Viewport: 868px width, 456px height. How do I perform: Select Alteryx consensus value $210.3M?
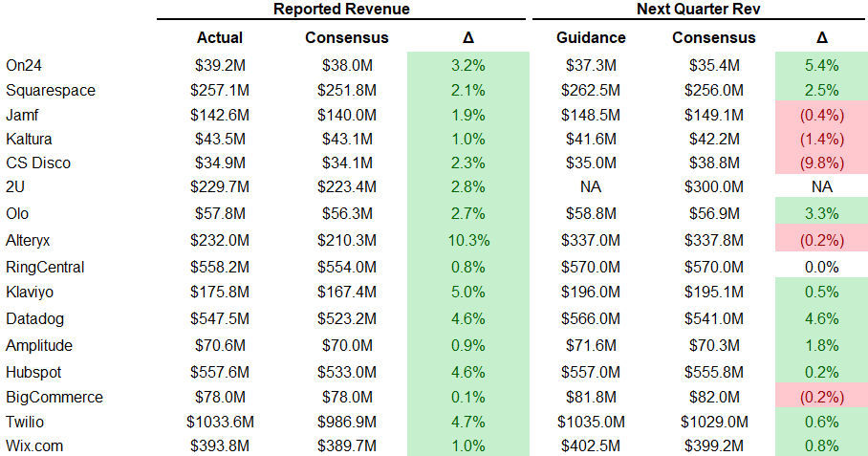tap(347, 241)
